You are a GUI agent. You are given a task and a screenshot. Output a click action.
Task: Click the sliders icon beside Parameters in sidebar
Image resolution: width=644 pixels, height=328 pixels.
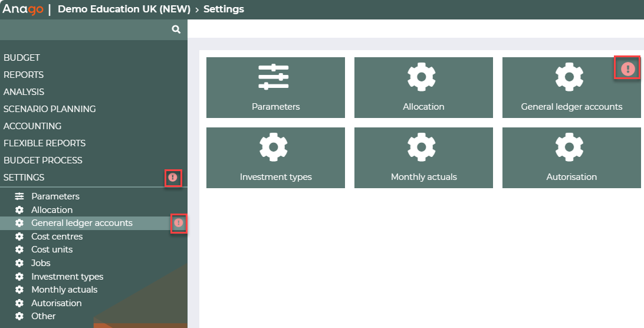19,196
